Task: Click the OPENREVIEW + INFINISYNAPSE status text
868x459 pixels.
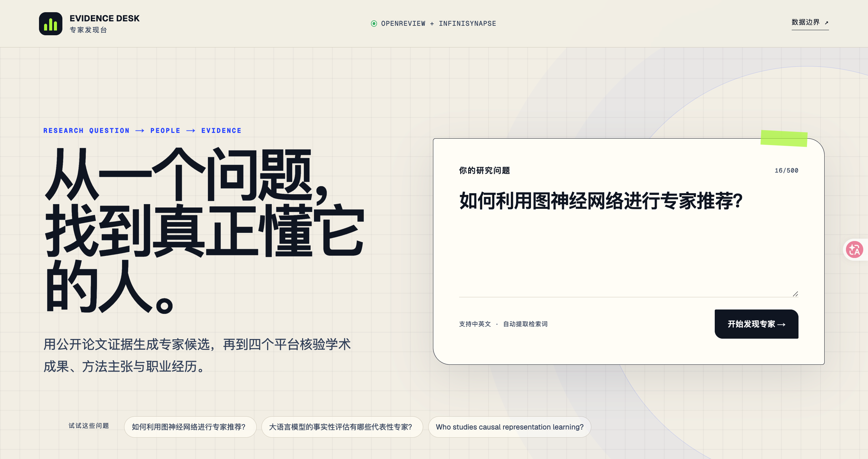Action: (x=438, y=23)
